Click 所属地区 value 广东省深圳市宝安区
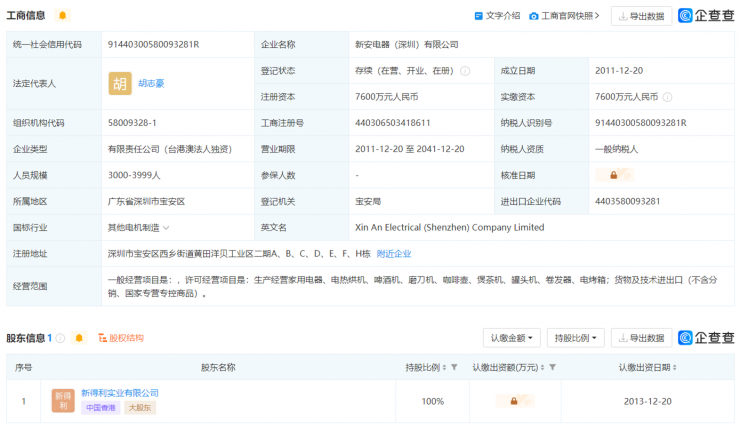The width and height of the screenshot is (740, 429). coord(146,202)
